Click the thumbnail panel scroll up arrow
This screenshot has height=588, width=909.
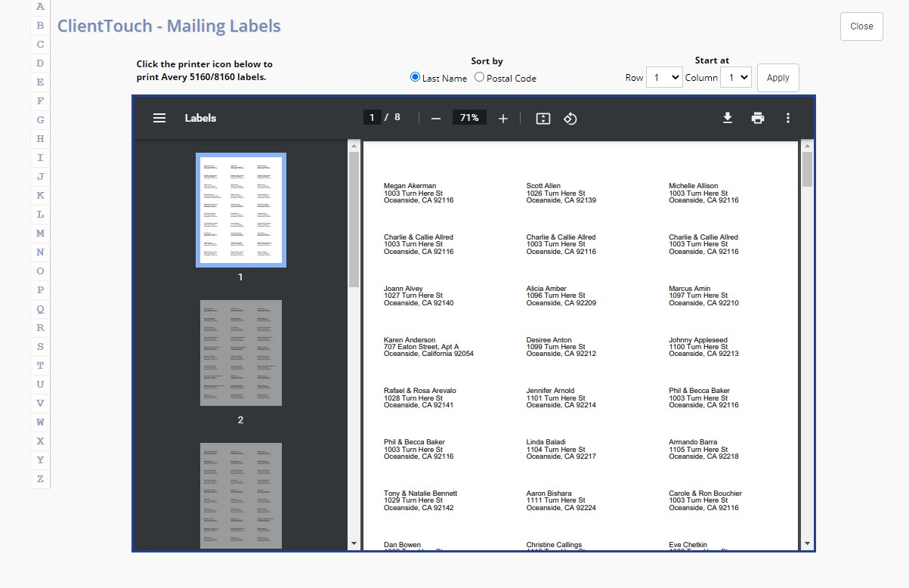[x=354, y=145]
